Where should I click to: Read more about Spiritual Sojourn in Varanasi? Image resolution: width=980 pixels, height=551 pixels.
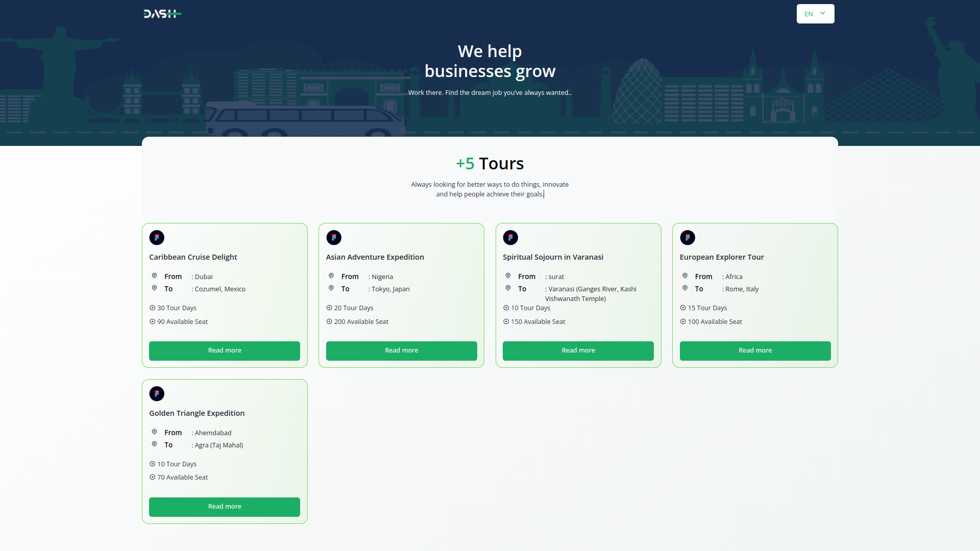click(578, 350)
